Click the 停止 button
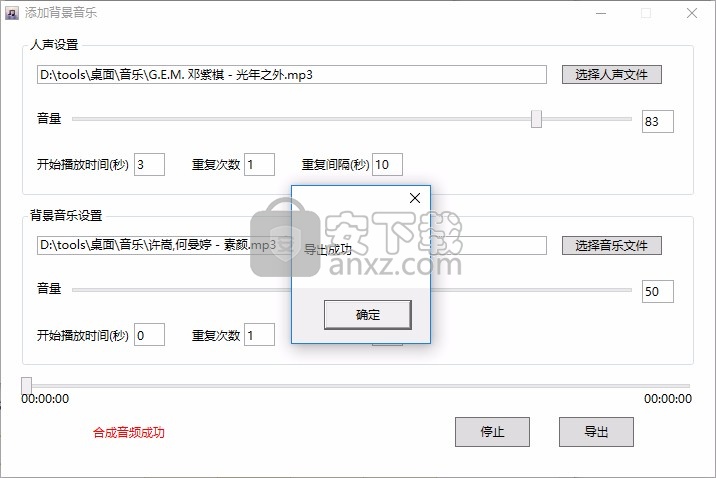The height and width of the screenshot is (478, 716). [492, 431]
